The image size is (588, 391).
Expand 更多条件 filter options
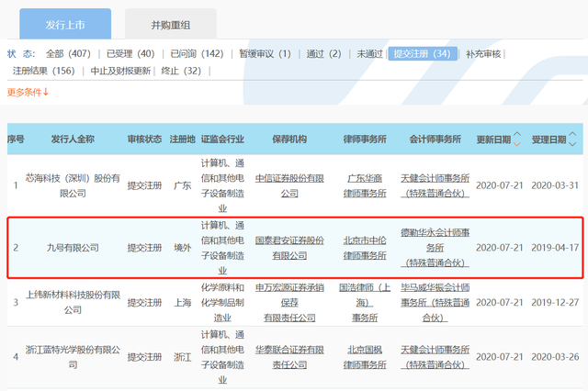coord(28,92)
